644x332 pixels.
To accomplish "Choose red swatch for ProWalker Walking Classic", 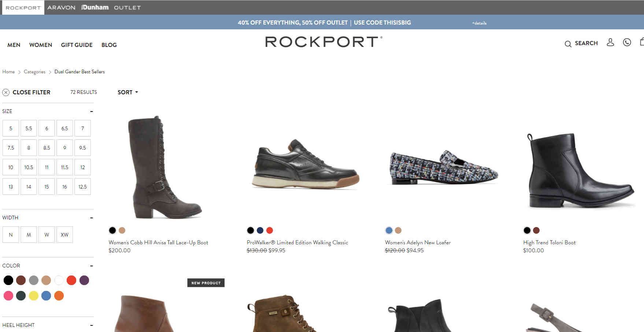I will (x=270, y=230).
